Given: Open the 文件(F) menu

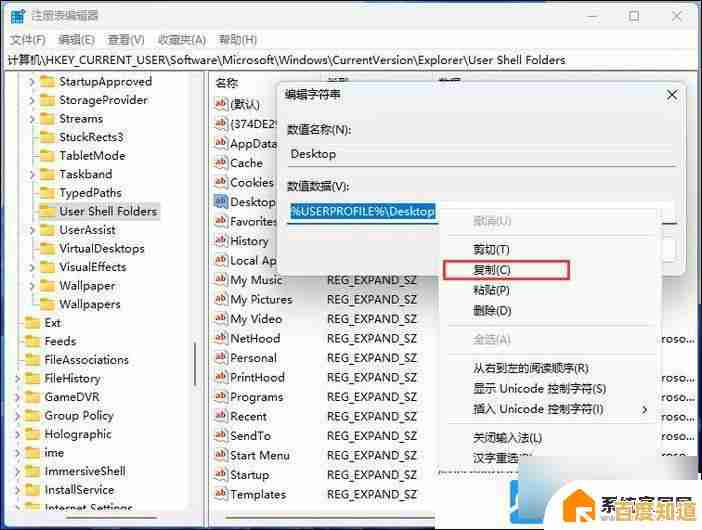Looking at the screenshot, I should [28, 40].
